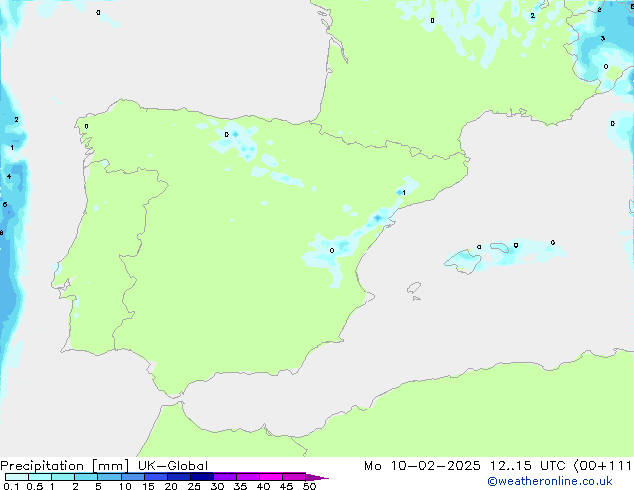
Task: Select the 5–10 mm legend color box
Action: tap(109, 477)
